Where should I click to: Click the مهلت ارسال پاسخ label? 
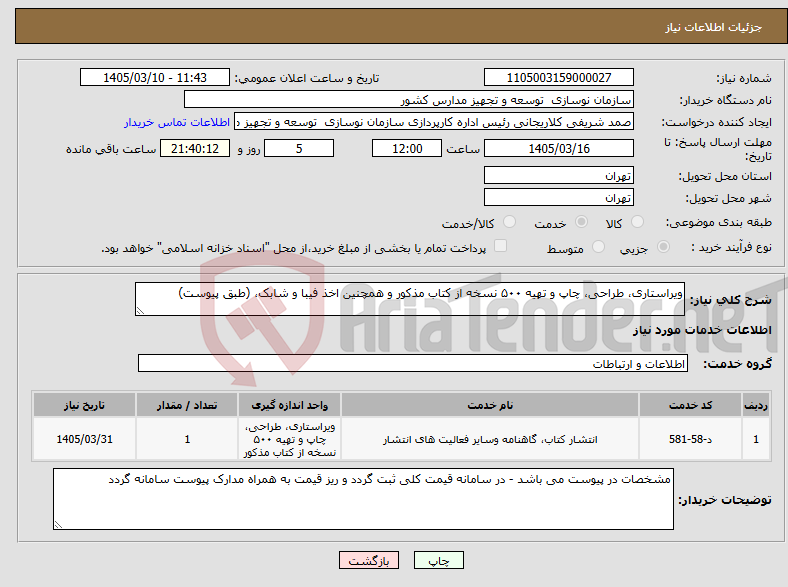click(717, 149)
